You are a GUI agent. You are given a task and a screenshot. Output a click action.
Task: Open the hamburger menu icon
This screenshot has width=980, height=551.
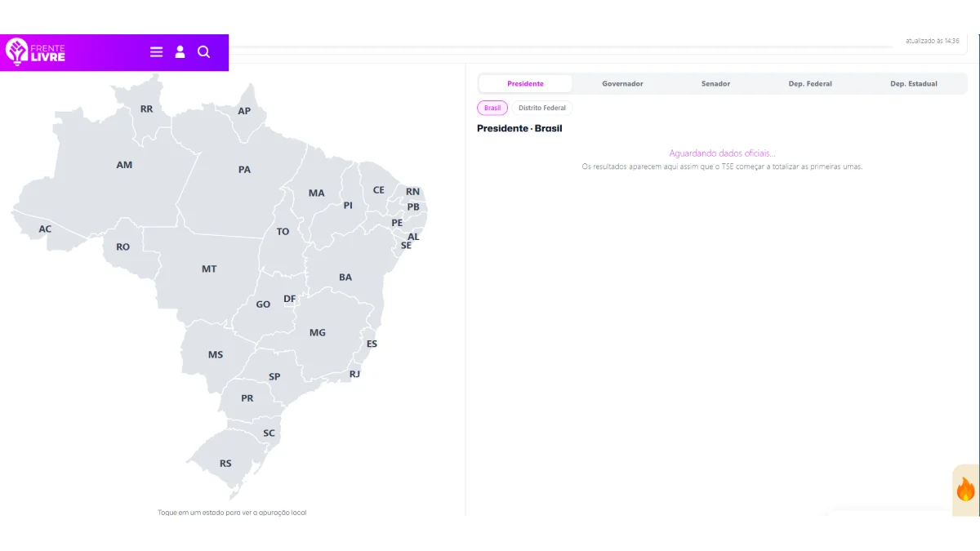tap(156, 52)
